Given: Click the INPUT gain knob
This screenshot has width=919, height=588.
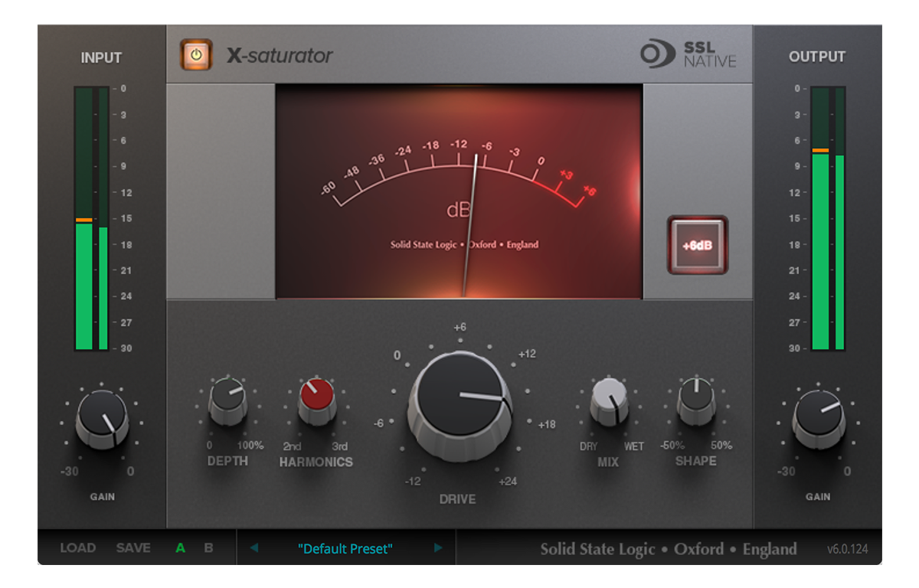Looking at the screenshot, I should point(102,418).
